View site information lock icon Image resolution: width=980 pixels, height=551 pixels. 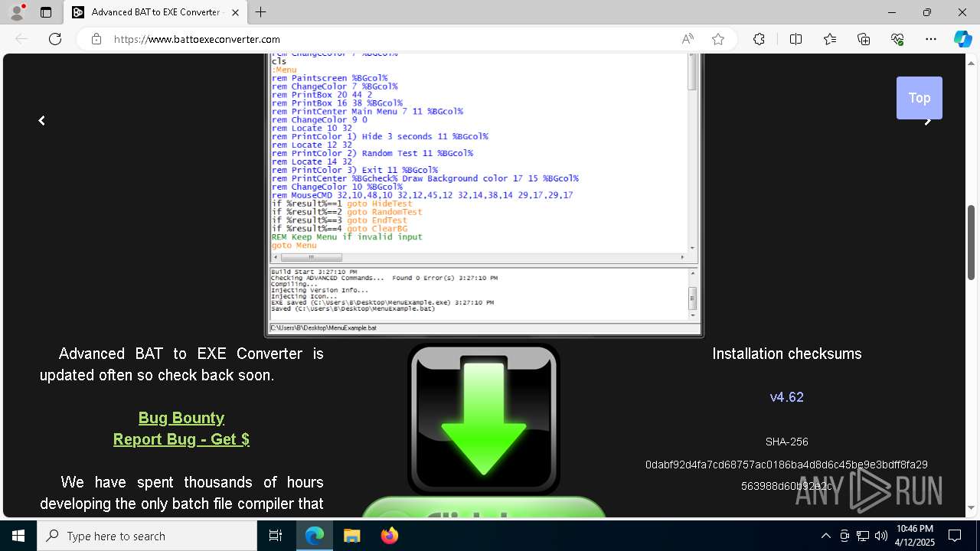click(96, 39)
